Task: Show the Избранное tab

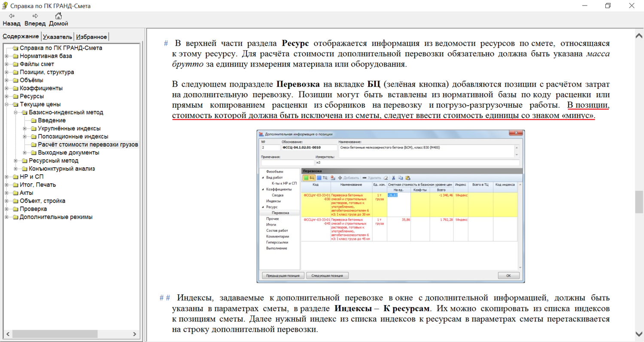Action: point(91,37)
